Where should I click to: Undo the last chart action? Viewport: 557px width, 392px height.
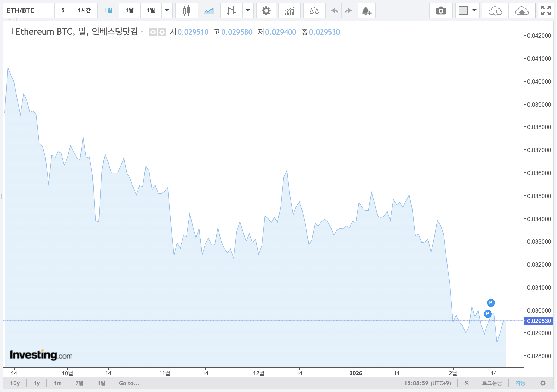[335, 10]
